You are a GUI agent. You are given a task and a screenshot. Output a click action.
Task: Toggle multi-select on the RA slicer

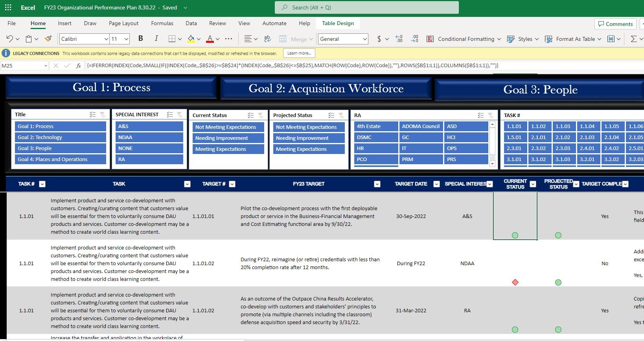pyautogui.click(x=480, y=115)
